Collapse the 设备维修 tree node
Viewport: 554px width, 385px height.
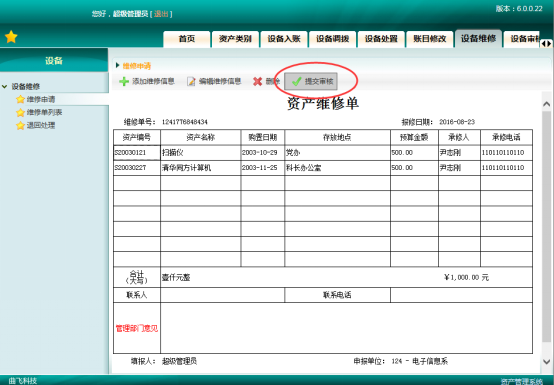coord(5,86)
